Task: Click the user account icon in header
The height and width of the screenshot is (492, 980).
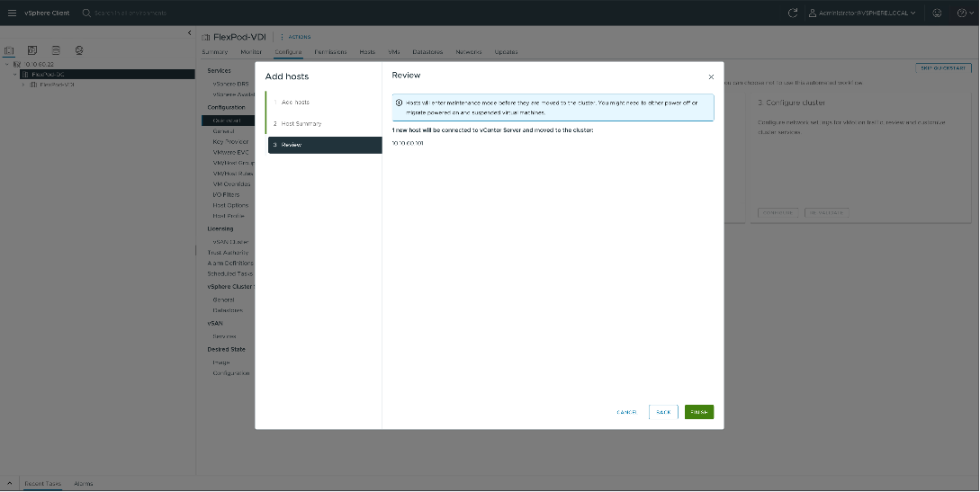Action: (x=812, y=13)
